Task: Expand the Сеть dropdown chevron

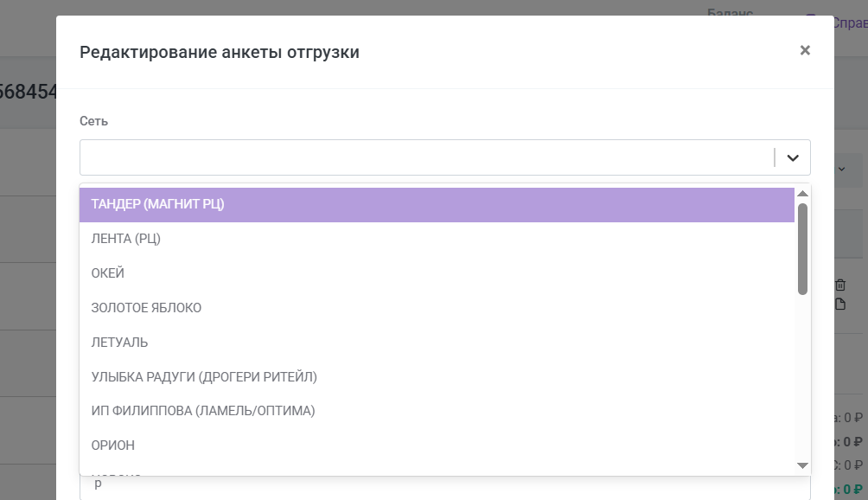Action: pos(793,158)
